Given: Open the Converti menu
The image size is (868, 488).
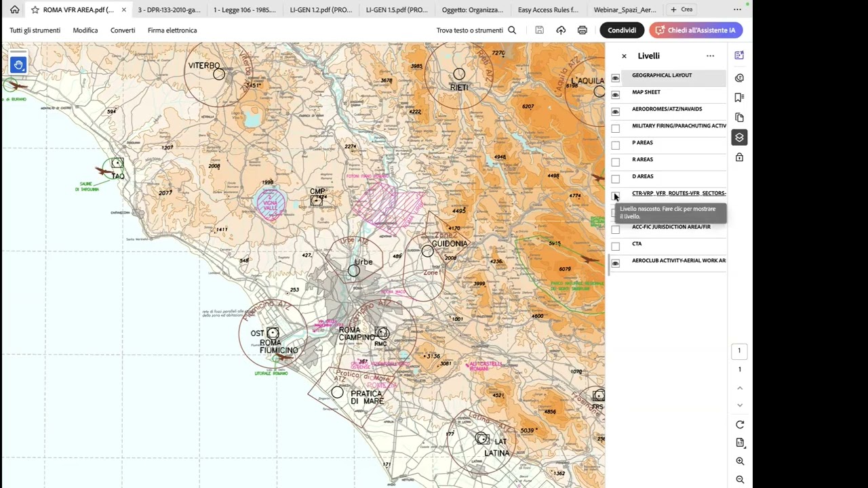Looking at the screenshot, I should (123, 30).
